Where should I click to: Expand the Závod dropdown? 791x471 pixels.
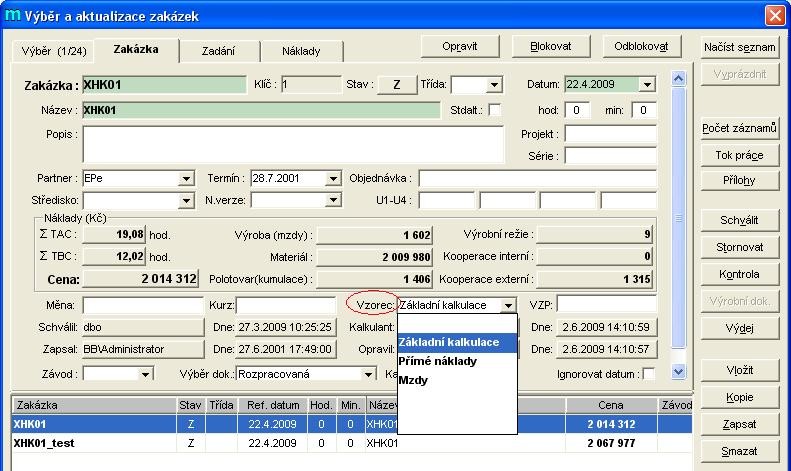[145, 374]
